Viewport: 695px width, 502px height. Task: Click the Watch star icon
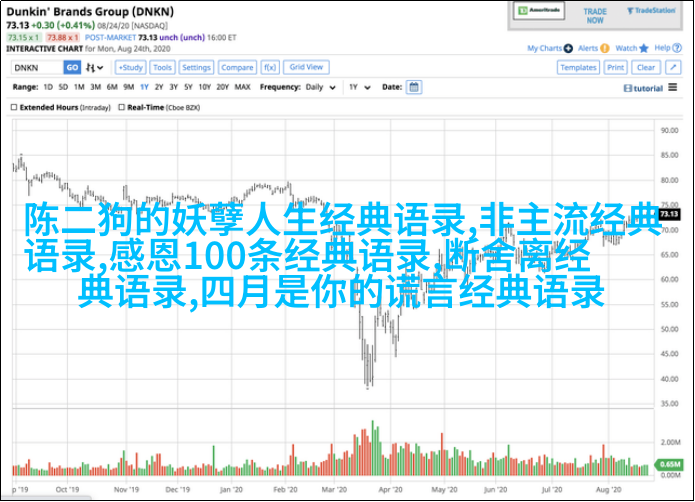point(644,48)
